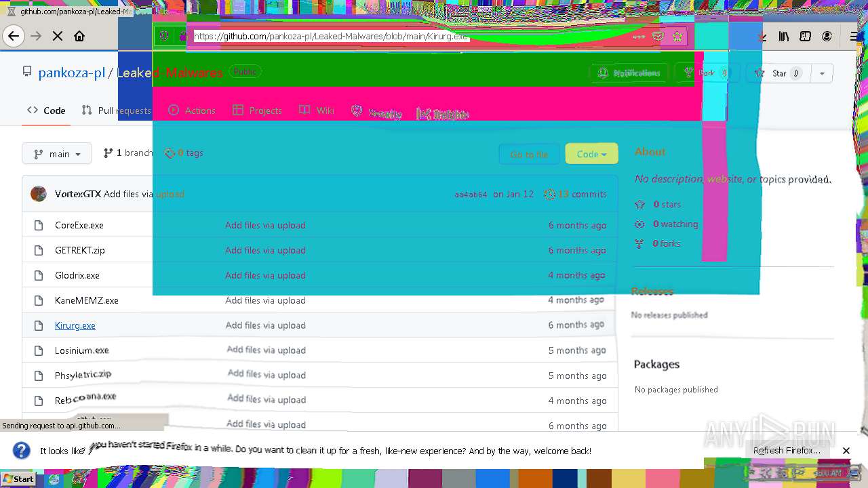Open the Packages heading link

[656, 364]
